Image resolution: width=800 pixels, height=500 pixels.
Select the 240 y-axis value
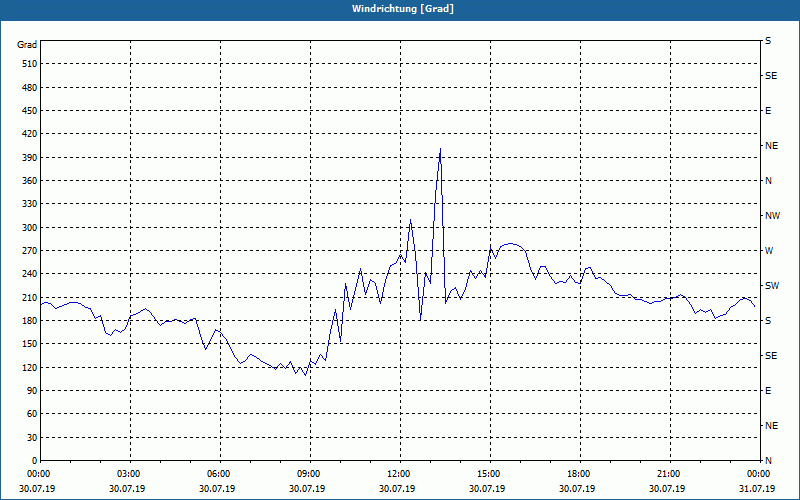click(30, 274)
